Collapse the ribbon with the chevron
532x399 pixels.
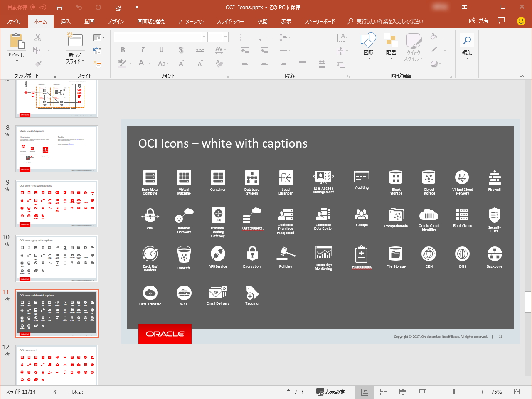[x=522, y=76]
